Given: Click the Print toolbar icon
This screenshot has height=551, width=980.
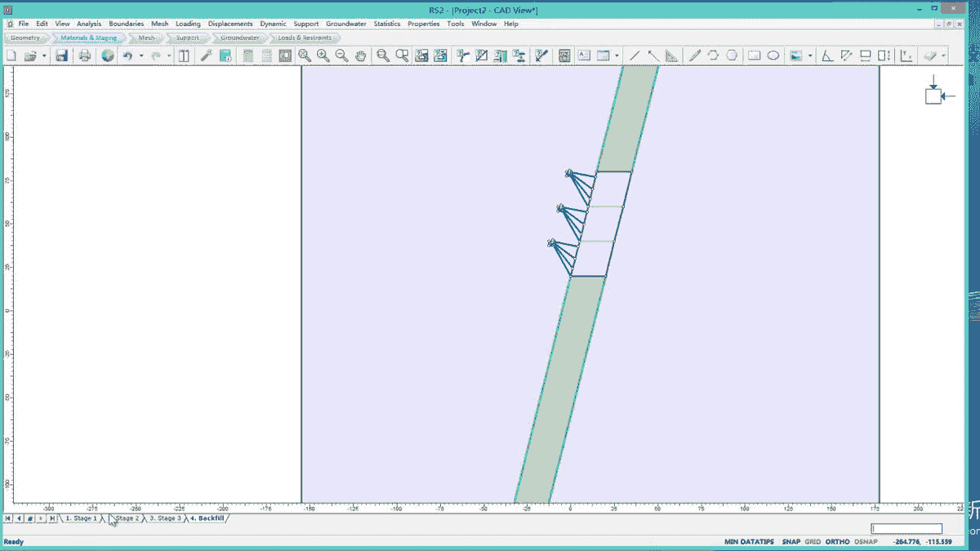Looking at the screenshot, I should [x=85, y=56].
